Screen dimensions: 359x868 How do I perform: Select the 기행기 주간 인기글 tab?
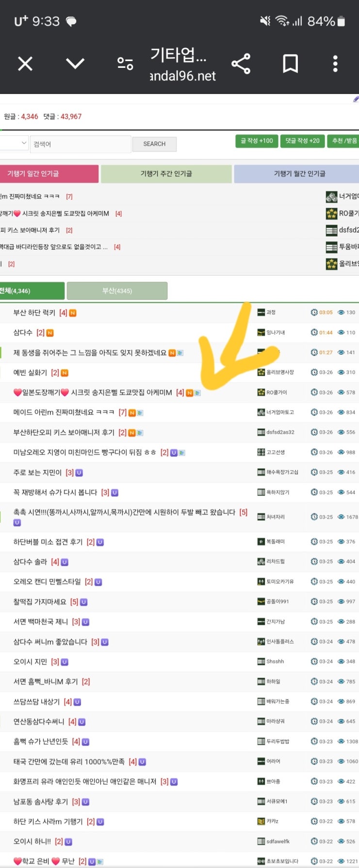(x=166, y=174)
